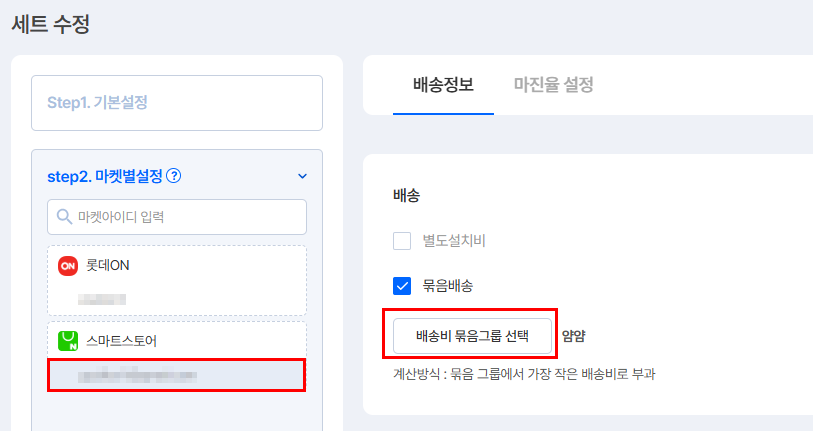Screen dimensions: 813x431
Task: Select the 스마트스토어 market name
Action: [x=121, y=340]
